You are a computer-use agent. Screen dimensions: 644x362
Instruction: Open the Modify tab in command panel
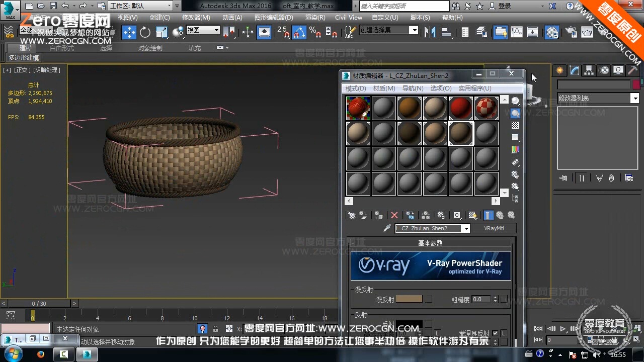574,70
